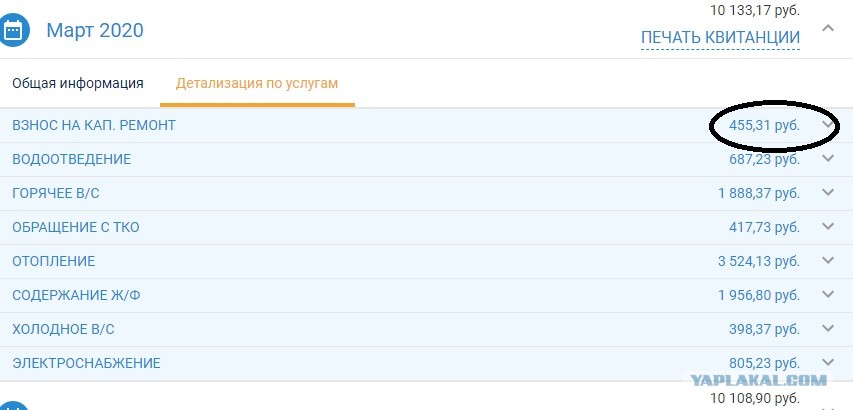Select Детализация по услугам tab
This screenshot has height=410, width=853.
tap(257, 83)
